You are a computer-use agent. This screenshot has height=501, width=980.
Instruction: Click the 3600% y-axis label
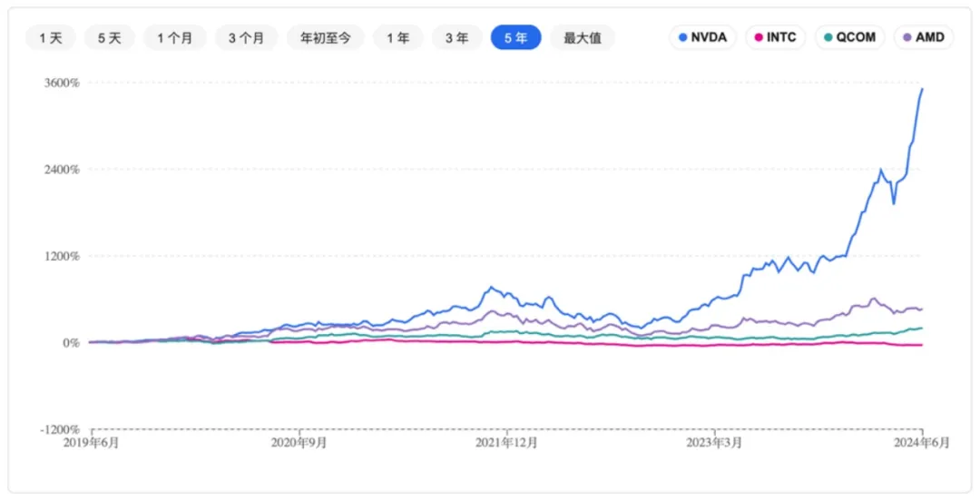pos(64,83)
